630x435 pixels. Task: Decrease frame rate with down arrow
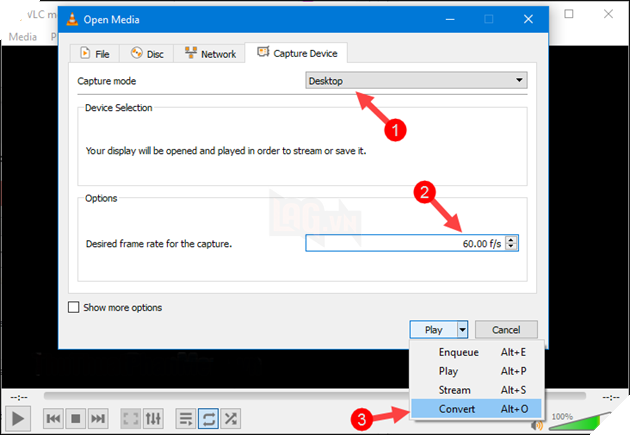pos(511,247)
